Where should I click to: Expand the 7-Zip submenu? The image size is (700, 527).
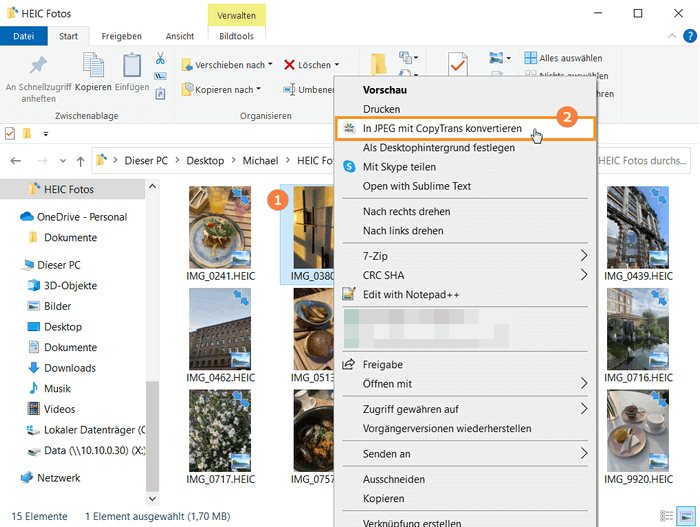465,256
